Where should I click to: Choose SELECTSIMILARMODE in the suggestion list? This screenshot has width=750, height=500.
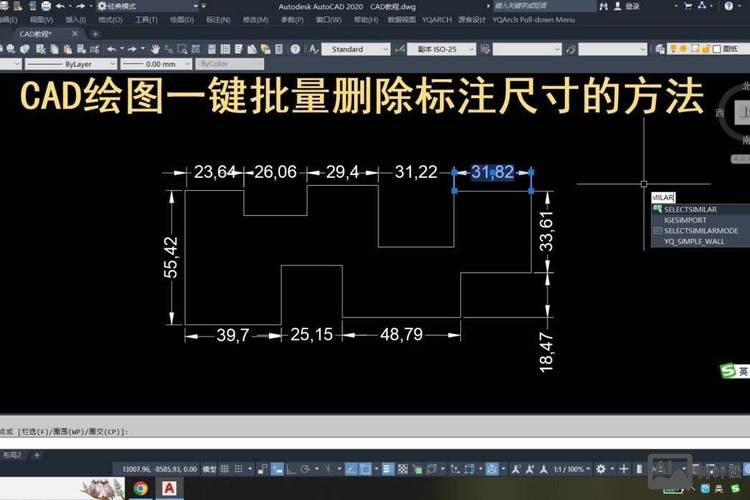(700, 231)
